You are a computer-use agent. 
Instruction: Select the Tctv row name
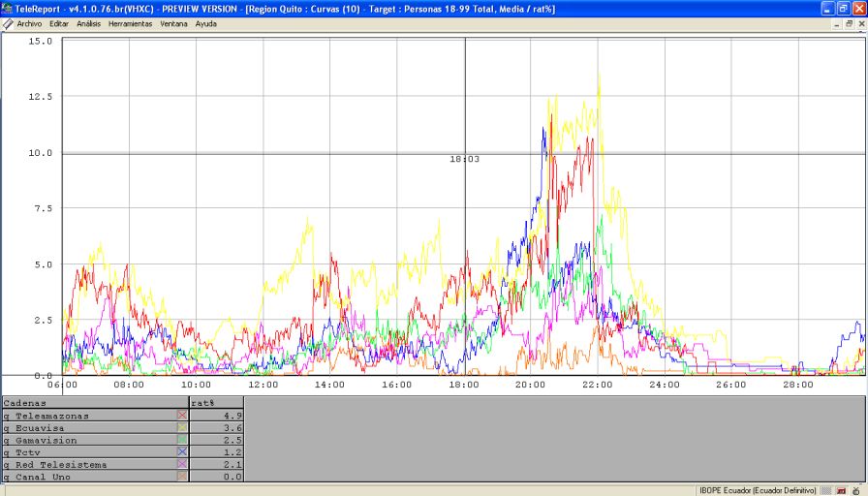coord(28,452)
